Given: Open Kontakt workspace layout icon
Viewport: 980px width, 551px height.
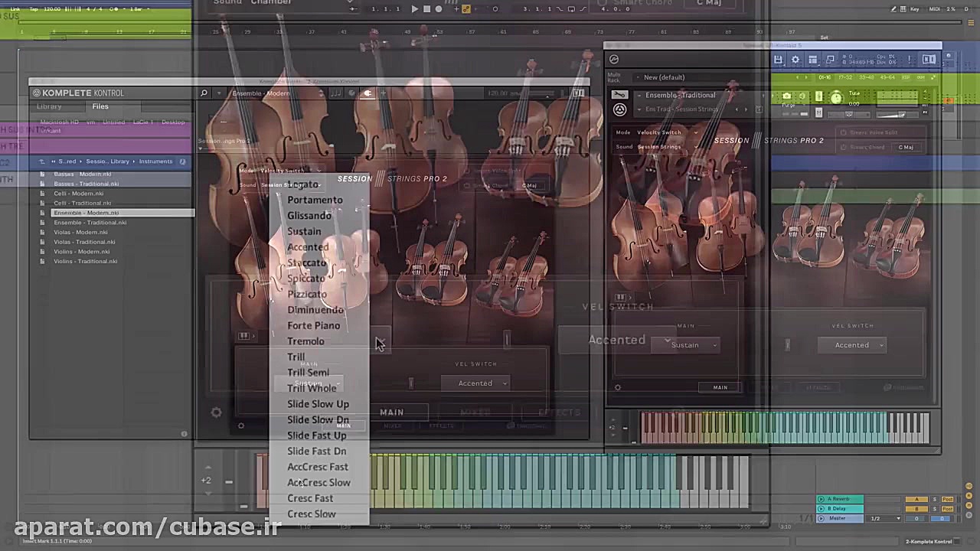Looking at the screenshot, I should (x=812, y=59).
